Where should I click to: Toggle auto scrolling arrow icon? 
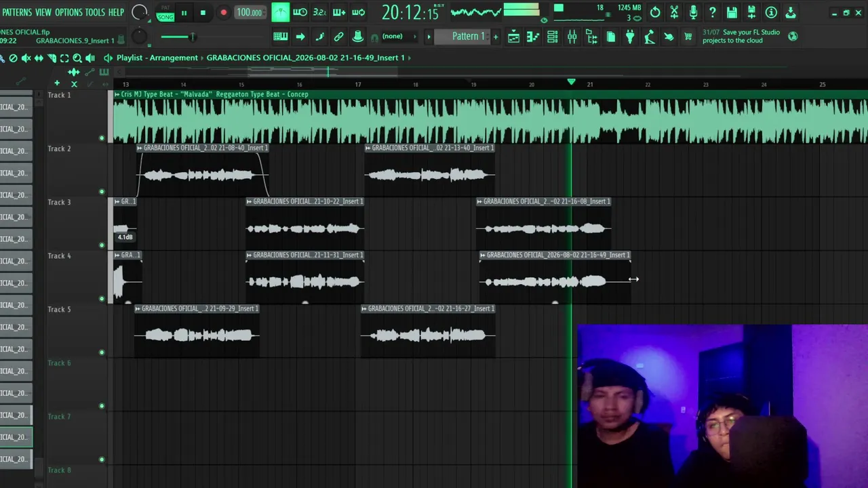[x=300, y=37]
